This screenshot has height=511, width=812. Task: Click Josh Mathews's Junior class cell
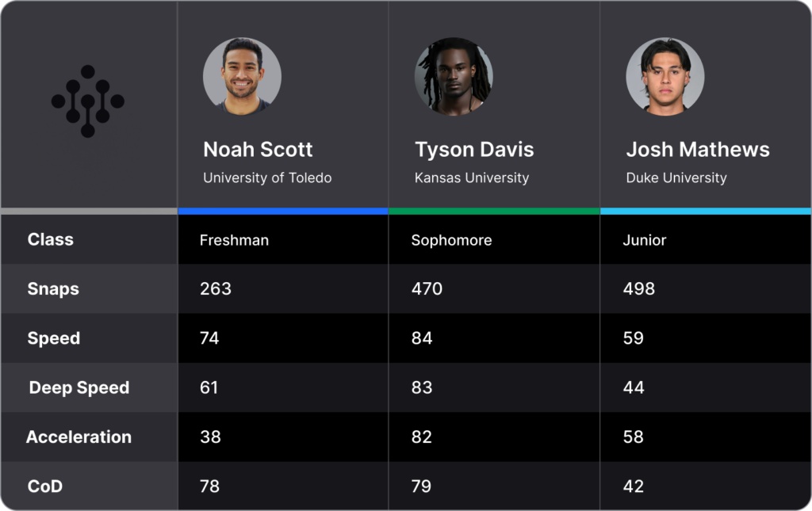pos(706,239)
